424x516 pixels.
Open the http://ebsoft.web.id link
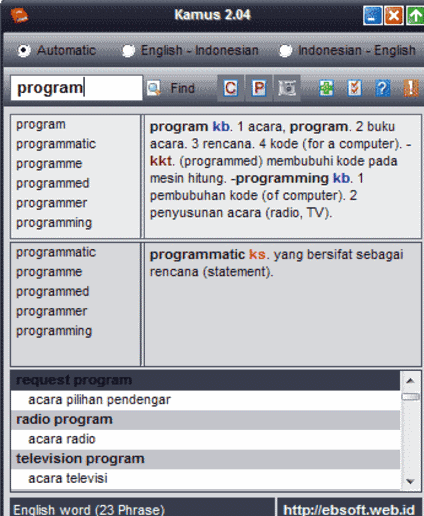tap(349, 510)
